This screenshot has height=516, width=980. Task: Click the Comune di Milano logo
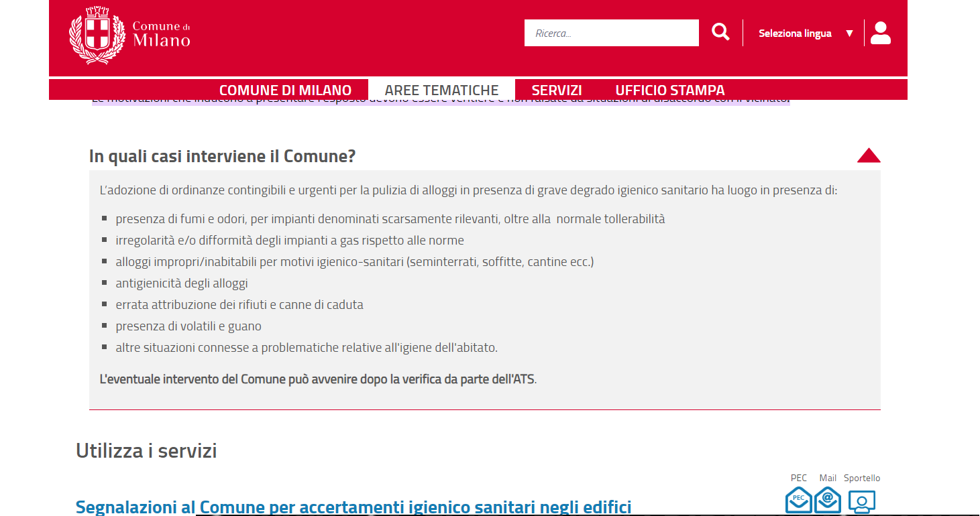pyautogui.click(x=129, y=35)
